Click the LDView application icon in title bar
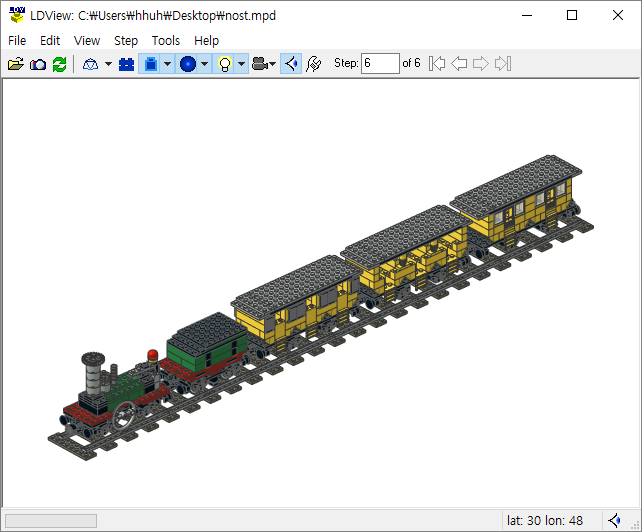 (17, 15)
